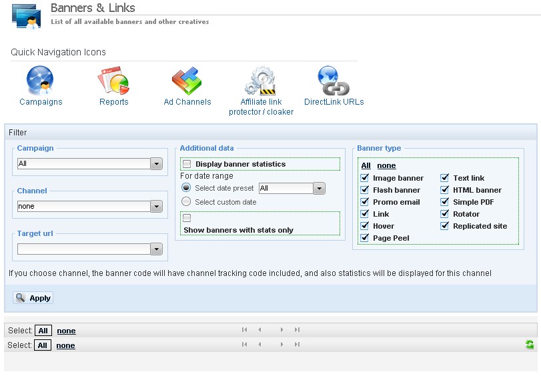Expand the Channel dropdown

[157, 207]
